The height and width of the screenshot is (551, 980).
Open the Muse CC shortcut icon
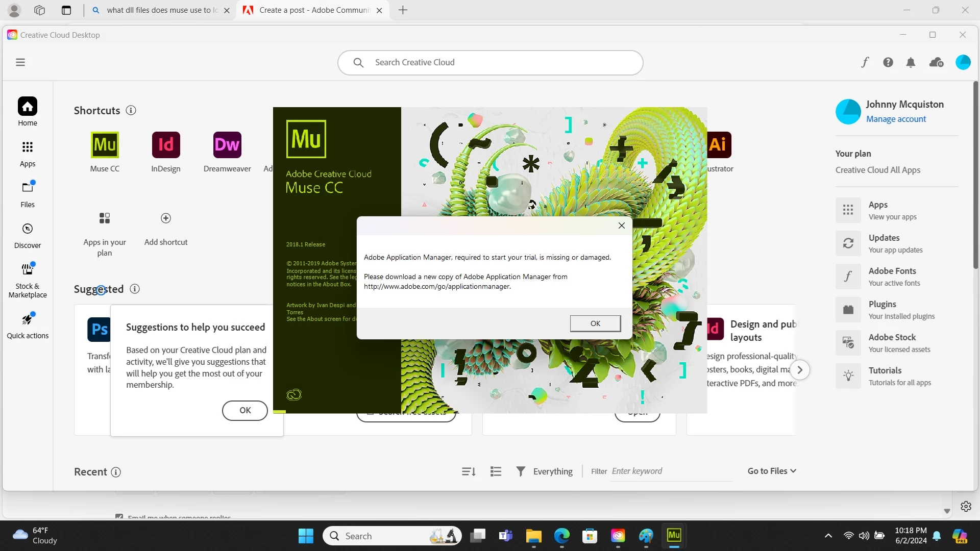click(105, 145)
